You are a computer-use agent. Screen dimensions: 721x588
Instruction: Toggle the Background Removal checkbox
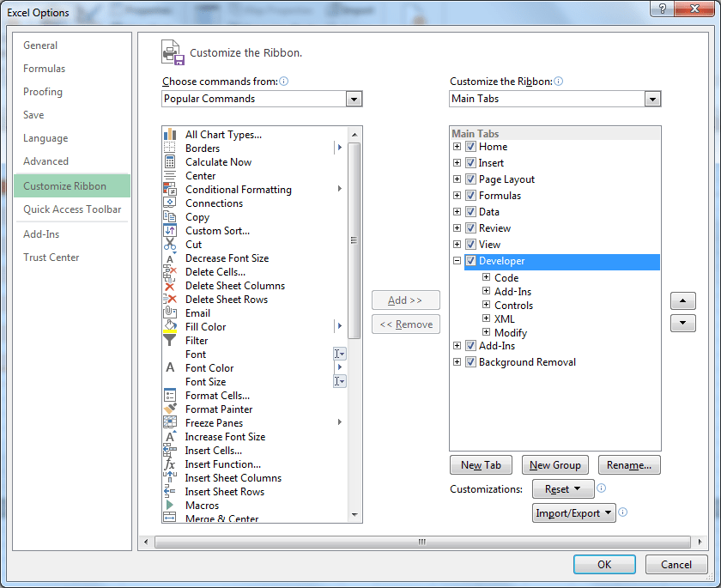[x=470, y=361]
